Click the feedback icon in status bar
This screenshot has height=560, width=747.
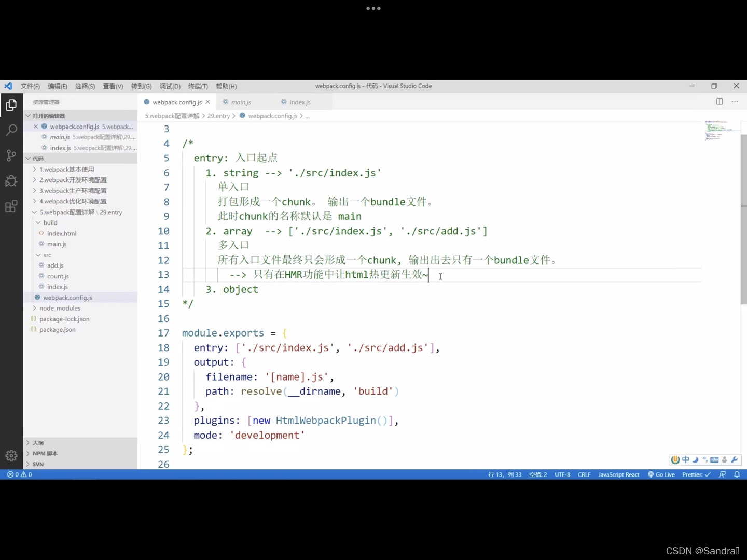point(722,474)
